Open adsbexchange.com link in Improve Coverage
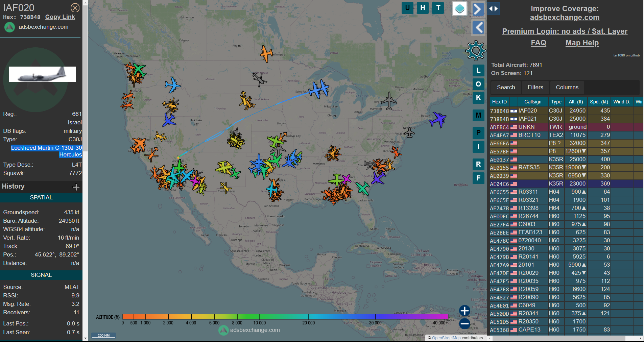This screenshot has width=644, height=342. click(x=565, y=18)
